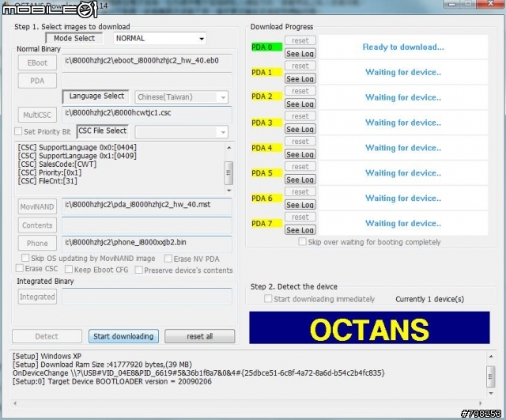Viewport: 506px width, 420px height.
Task: Click CSC info list scroll down arrow
Action: (228, 190)
